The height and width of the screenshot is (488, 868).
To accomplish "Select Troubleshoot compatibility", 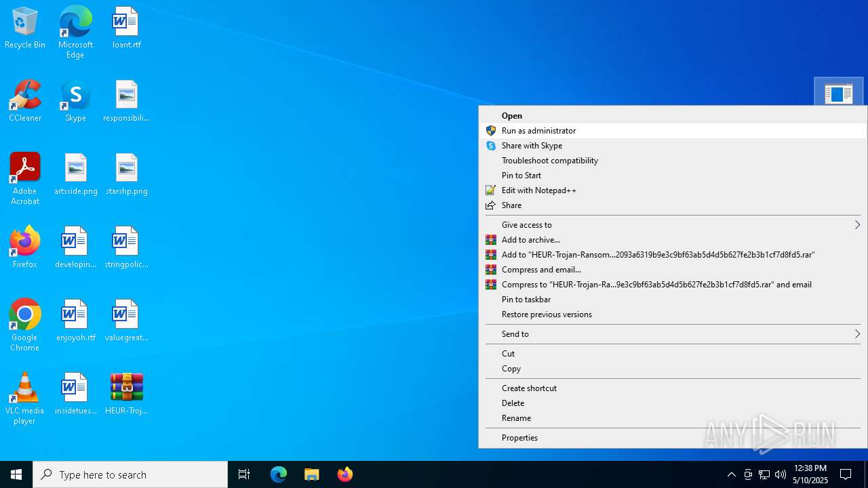I will pyautogui.click(x=673, y=161).
